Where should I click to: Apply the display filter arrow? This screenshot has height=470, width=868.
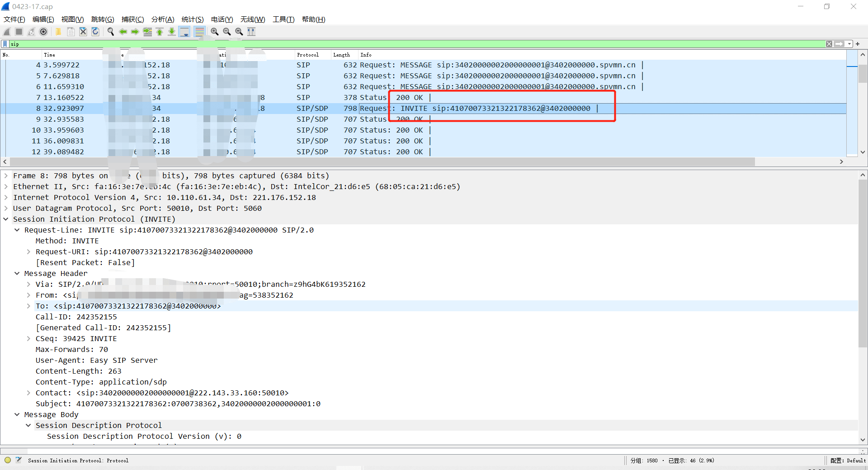(x=840, y=44)
